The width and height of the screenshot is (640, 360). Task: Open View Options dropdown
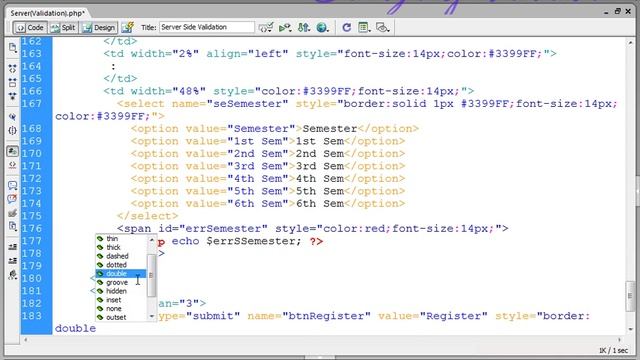[364, 28]
